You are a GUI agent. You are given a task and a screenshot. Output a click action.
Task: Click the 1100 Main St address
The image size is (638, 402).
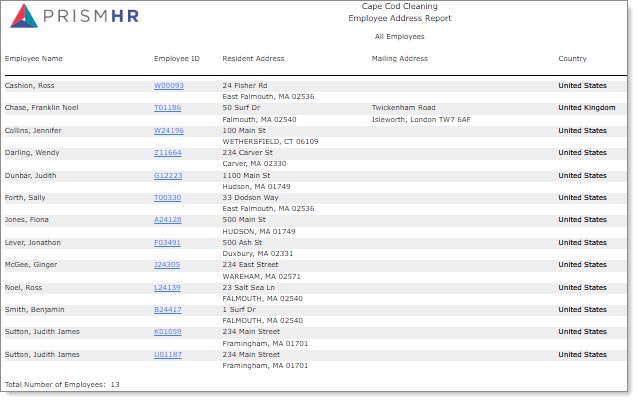click(246, 176)
